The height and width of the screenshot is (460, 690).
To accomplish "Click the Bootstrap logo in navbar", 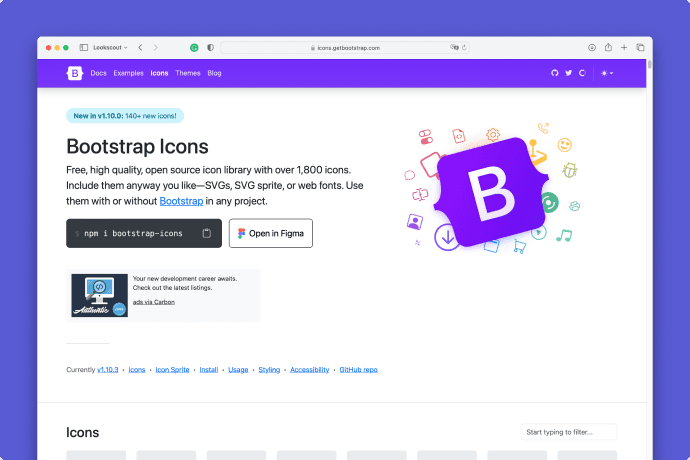I will [x=75, y=73].
